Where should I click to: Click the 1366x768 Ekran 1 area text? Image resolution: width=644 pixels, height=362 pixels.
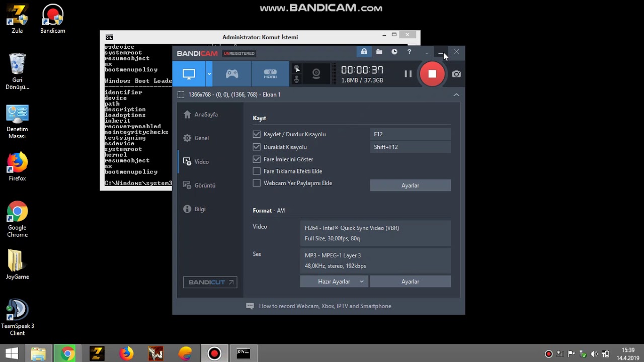pos(234,95)
